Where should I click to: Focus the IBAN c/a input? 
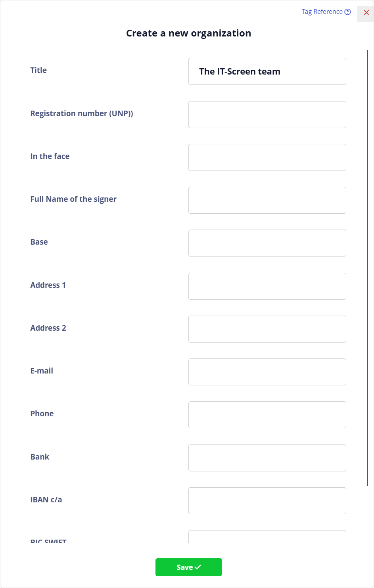pyautogui.click(x=267, y=501)
